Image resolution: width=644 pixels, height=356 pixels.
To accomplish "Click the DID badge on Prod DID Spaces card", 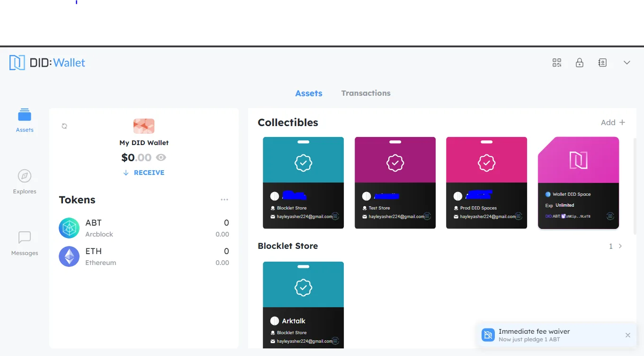I will click(x=519, y=216).
